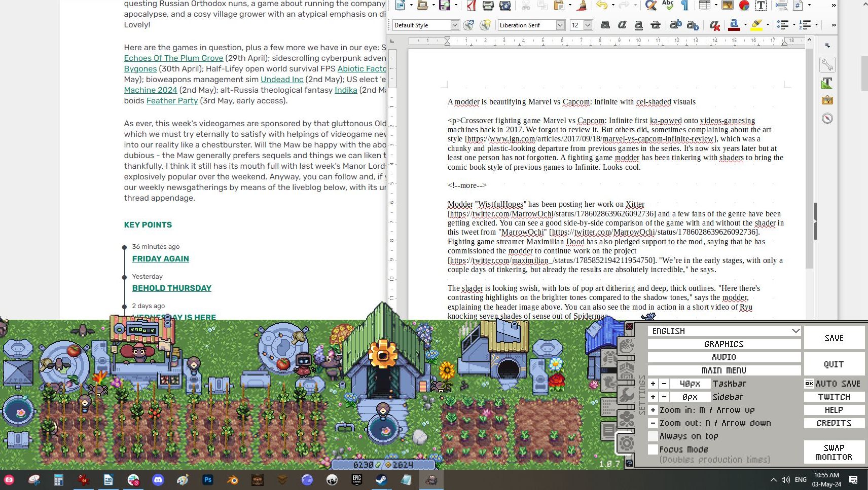Viewport: 868px width, 490px height.
Task: Follow the FRIDAY AGAIN liveblog link
Action: (x=160, y=258)
